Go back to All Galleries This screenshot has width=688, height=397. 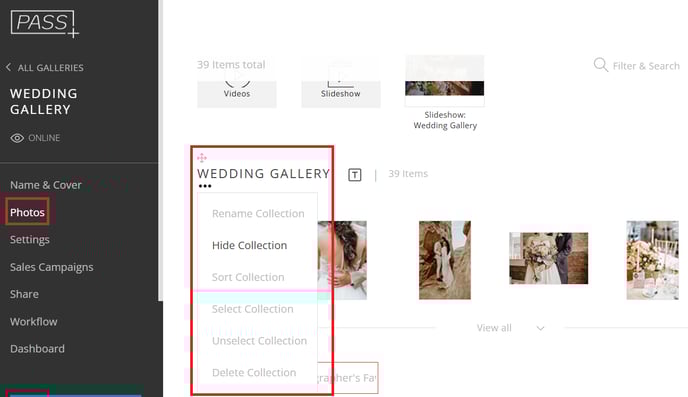coord(45,68)
